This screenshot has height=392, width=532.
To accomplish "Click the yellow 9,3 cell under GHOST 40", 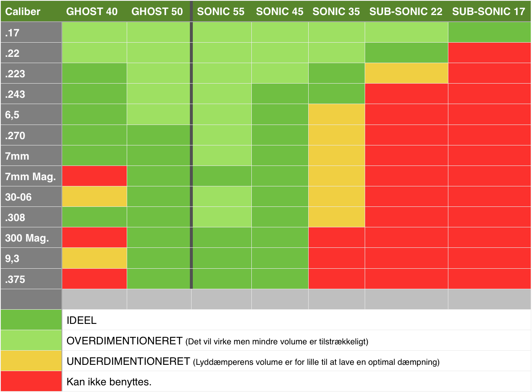I will [x=95, y=258].
